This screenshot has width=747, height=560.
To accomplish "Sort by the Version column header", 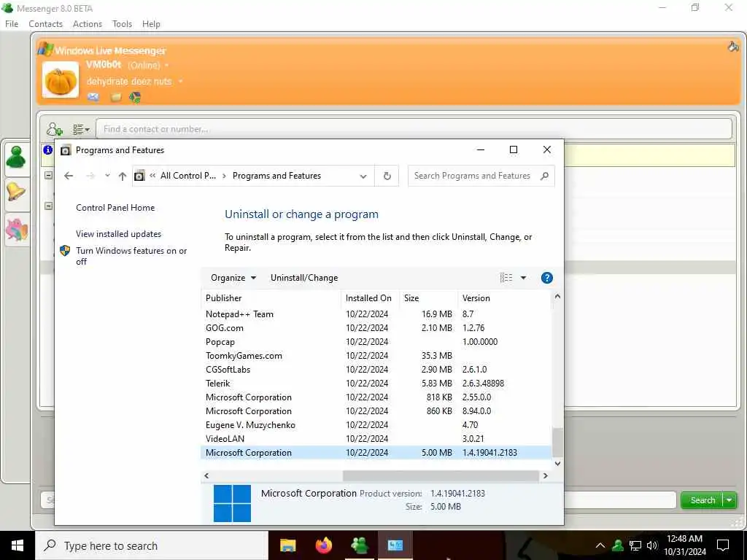I will coord(504,298).
